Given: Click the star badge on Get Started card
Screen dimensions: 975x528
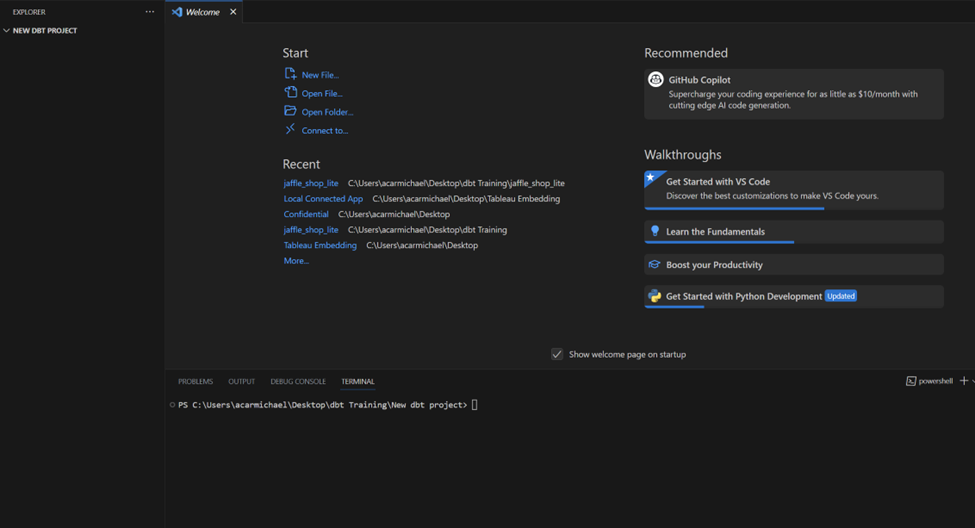Looking at the screenshot, I should pos(651,177).
